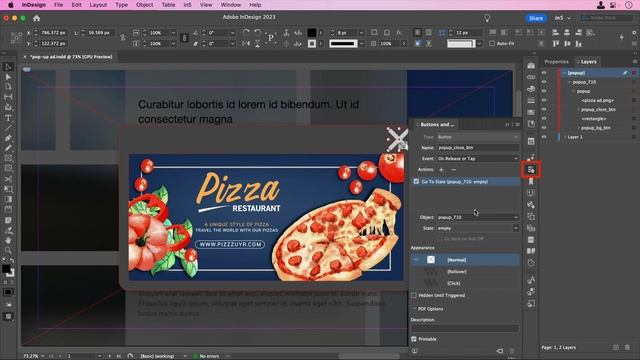Hide Layer 1 with eye icon
This screenshot has height=360, width=640.
tap(544, 137)
